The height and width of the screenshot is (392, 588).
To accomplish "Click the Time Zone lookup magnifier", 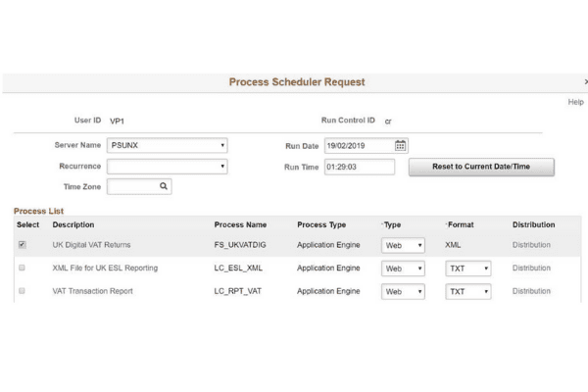I will 164,186.
